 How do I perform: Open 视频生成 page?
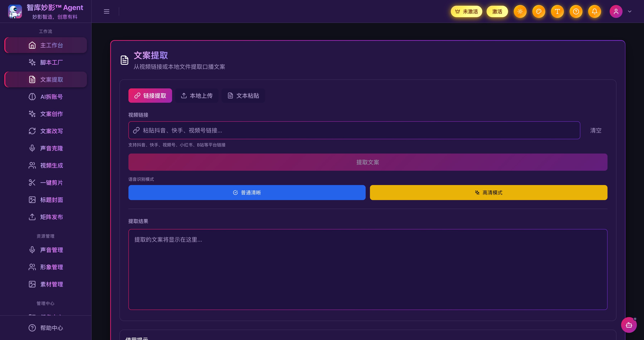coord(46,166)
